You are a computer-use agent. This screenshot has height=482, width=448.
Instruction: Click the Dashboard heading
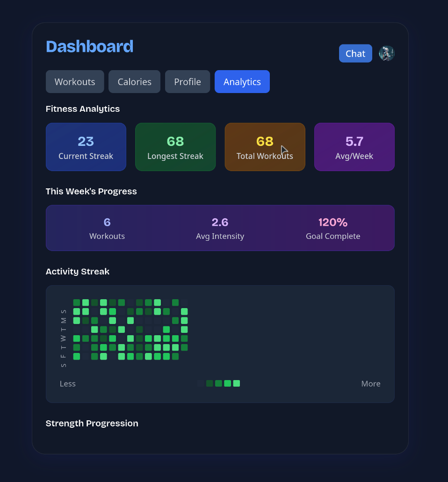pos(89,47)
